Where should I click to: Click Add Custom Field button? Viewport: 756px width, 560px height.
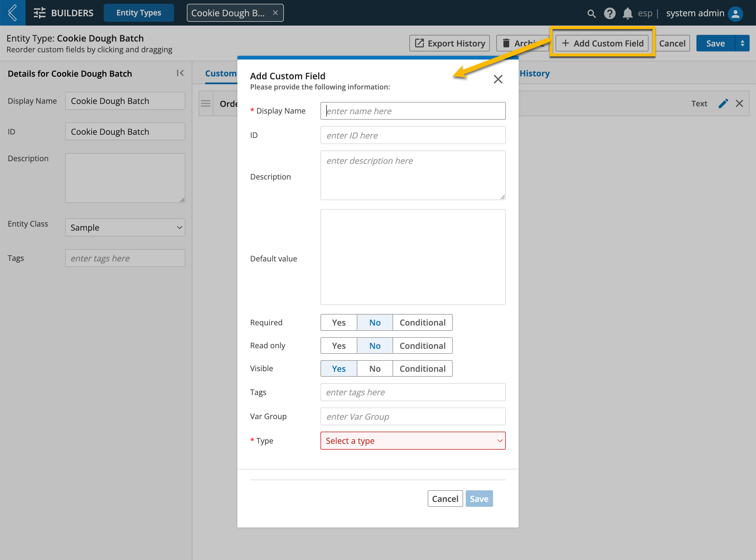coord(602,43)
